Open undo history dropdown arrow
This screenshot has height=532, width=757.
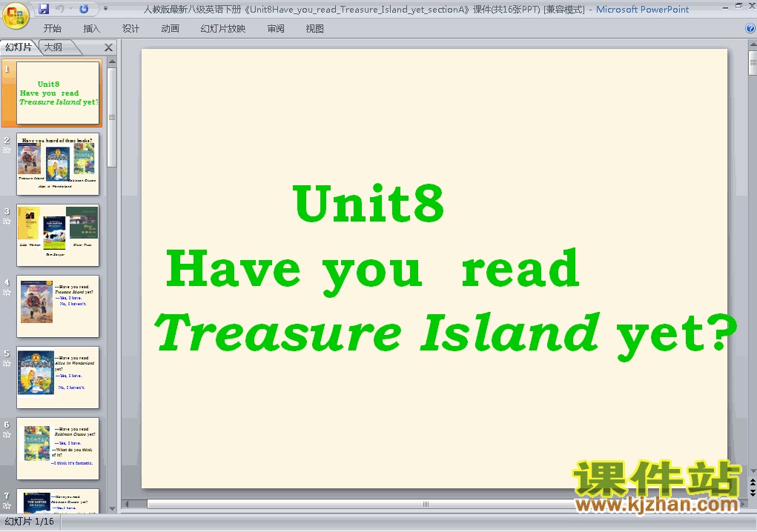pos(70,9)
